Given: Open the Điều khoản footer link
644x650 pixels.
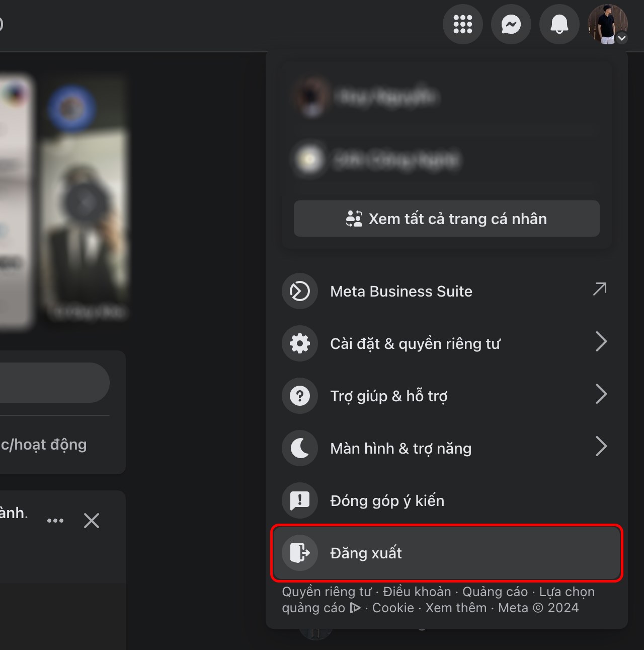Looking at the screenshot, I should tap(417, 592).
